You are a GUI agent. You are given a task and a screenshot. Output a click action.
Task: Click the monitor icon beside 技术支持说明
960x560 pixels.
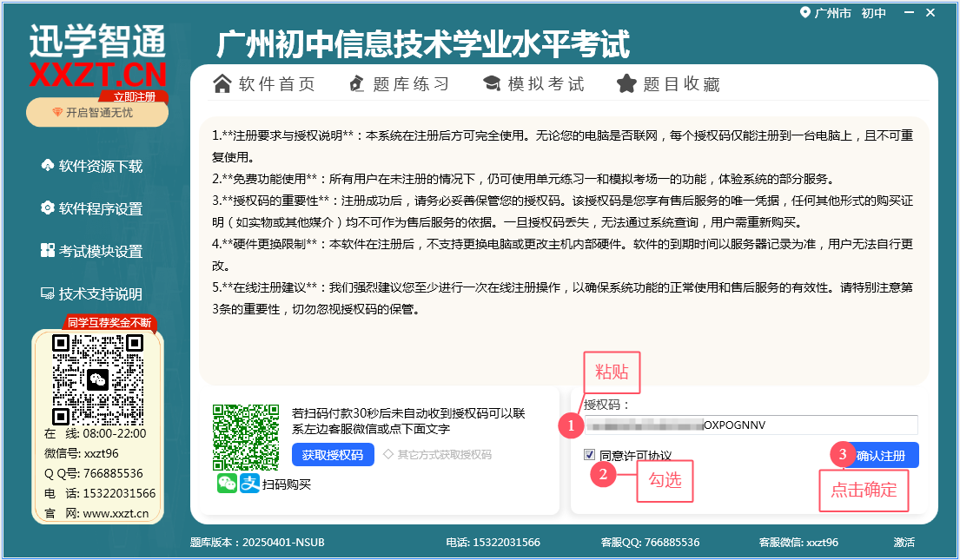pyautogui.click(x=47, y=293)
